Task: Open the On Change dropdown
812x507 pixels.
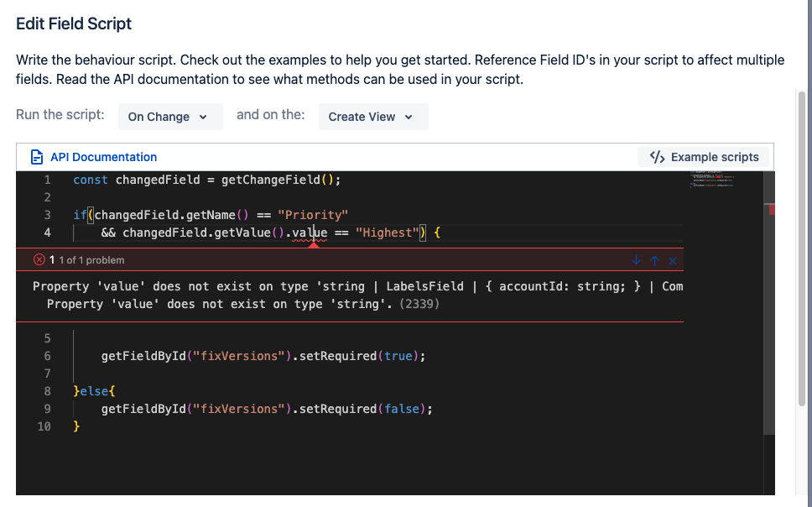Action: click(170, 117)
